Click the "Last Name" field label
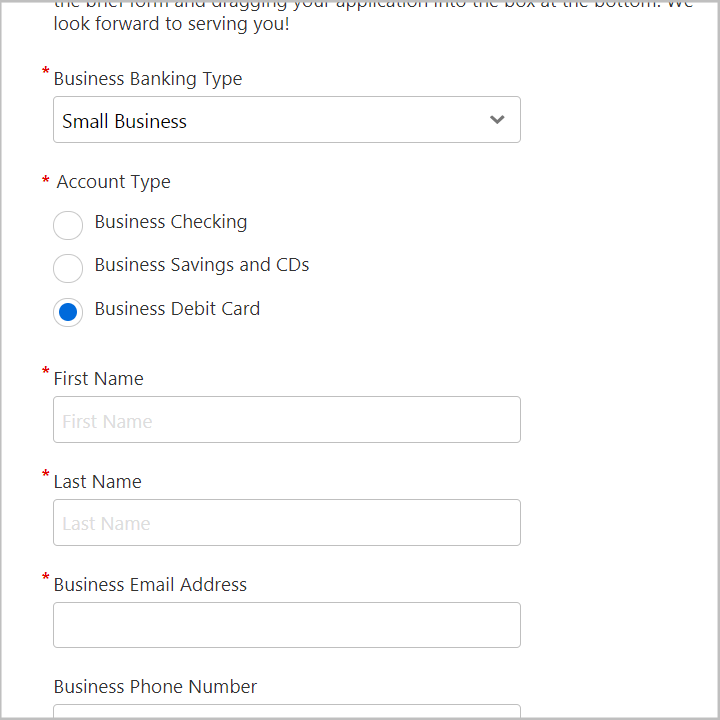Screen dimensions: 720x720 pos(97,482)
